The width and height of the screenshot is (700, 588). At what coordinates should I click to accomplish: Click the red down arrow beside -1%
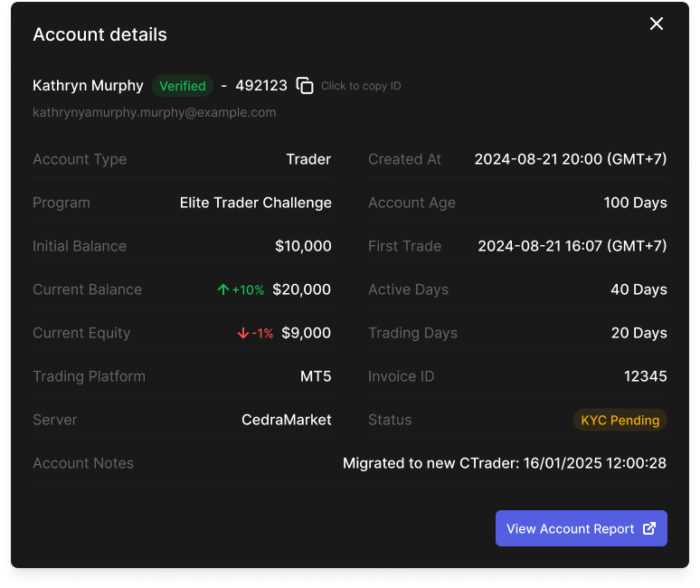[242, 334]
